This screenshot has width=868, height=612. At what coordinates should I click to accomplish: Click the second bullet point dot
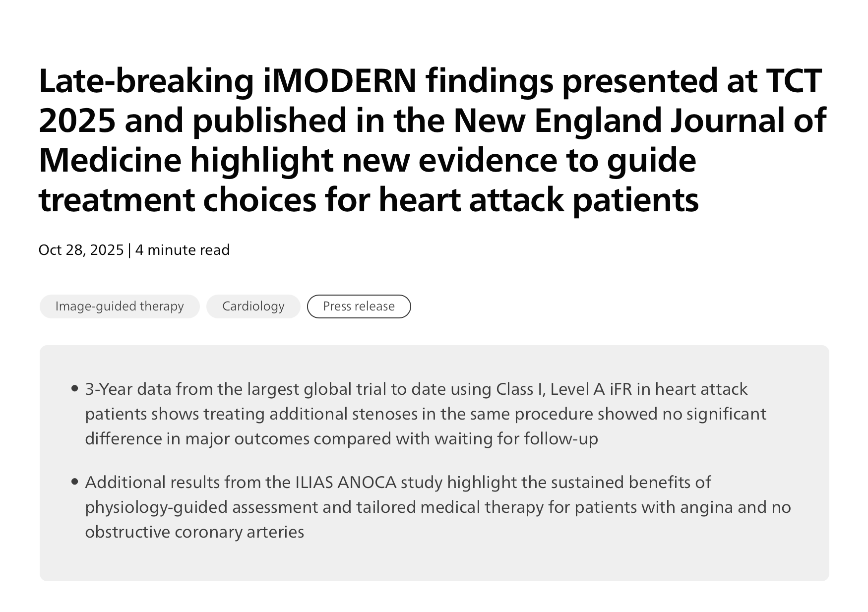coord(75,482)
